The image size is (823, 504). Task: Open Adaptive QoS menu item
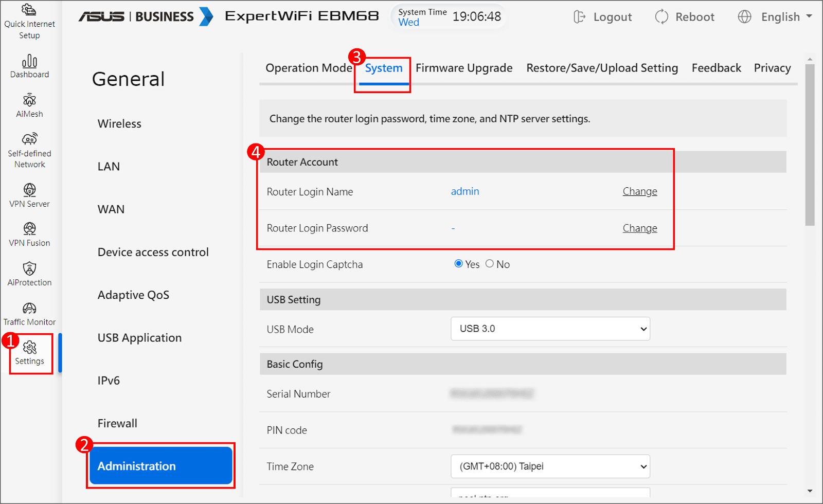point(133,295)
